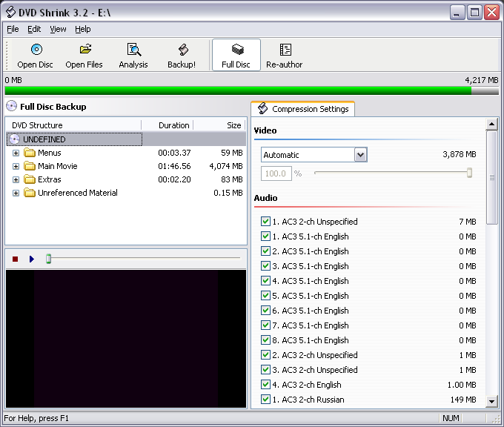The width and height of the screenshot is (504, 427).
Task: Click the preview playback position slider
Action: point(48,259)
